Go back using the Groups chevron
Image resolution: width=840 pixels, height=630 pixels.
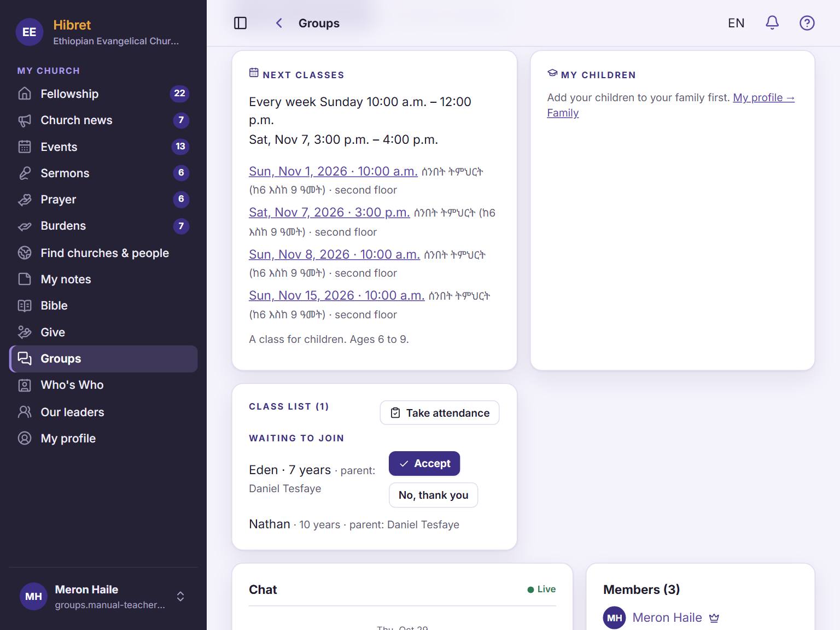[x=279, y=23]
